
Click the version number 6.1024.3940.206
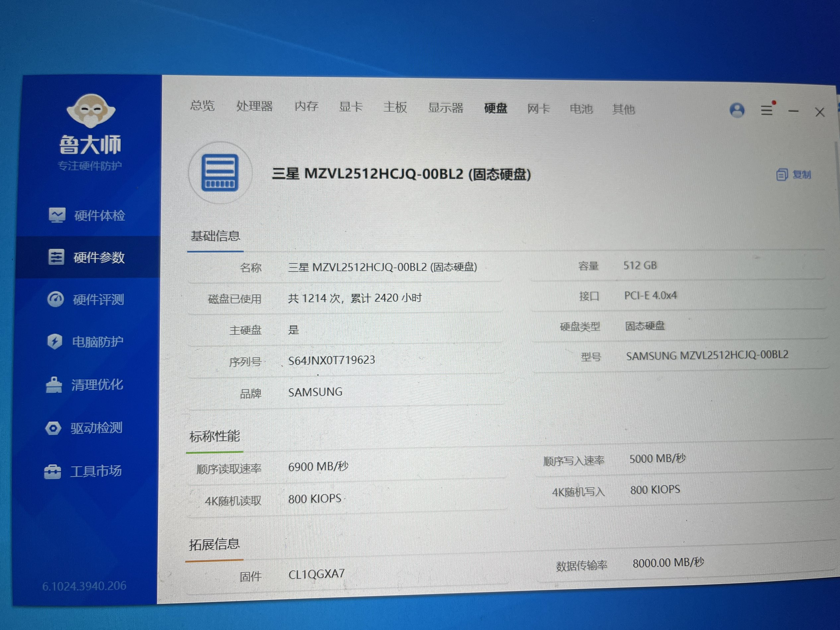84,586
